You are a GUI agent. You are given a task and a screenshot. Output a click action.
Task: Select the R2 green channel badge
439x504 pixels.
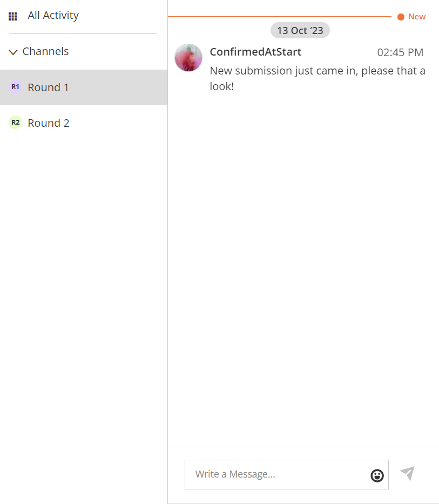point(15,122)
